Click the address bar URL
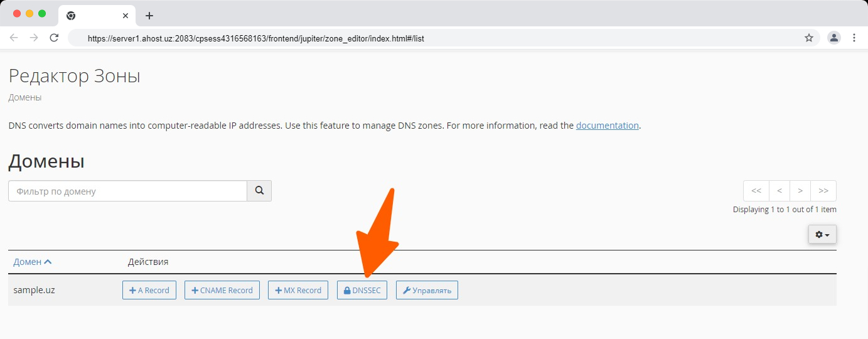The width and height of the screenshot is (868, 339). click(x=256, y=38)
